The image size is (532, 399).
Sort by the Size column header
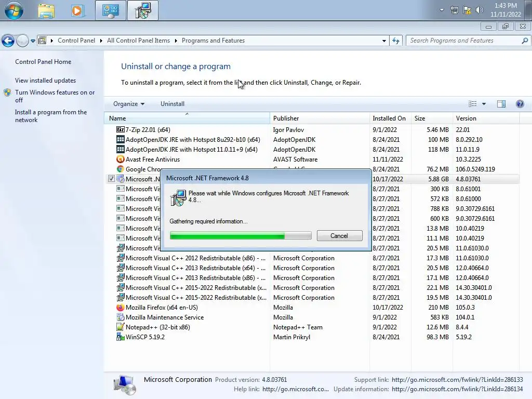432,118
